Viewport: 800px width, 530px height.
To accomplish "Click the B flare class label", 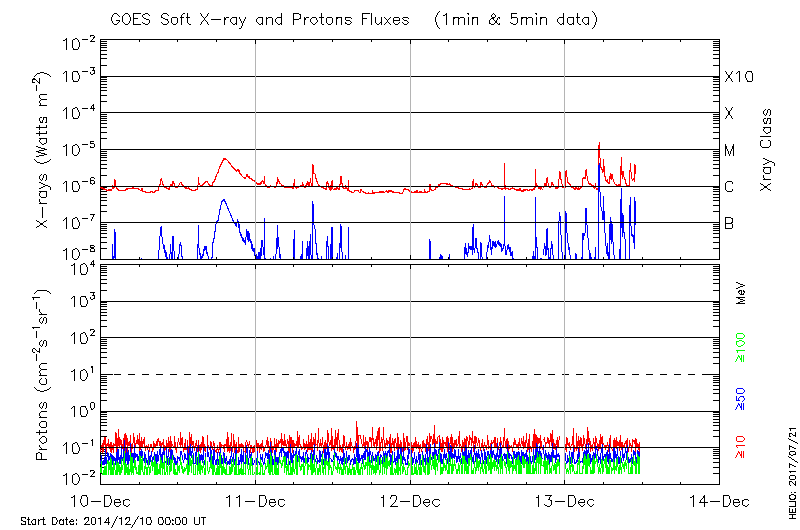I will pos(729,223).
